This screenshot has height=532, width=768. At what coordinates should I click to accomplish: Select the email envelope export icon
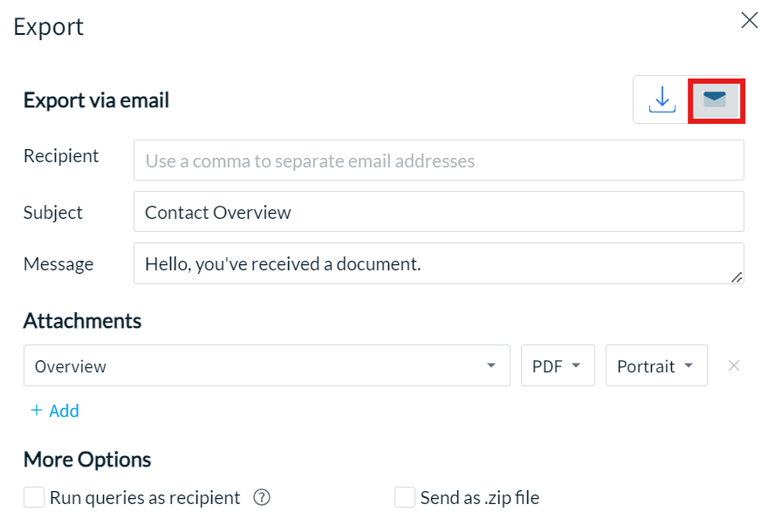[715, 99]
